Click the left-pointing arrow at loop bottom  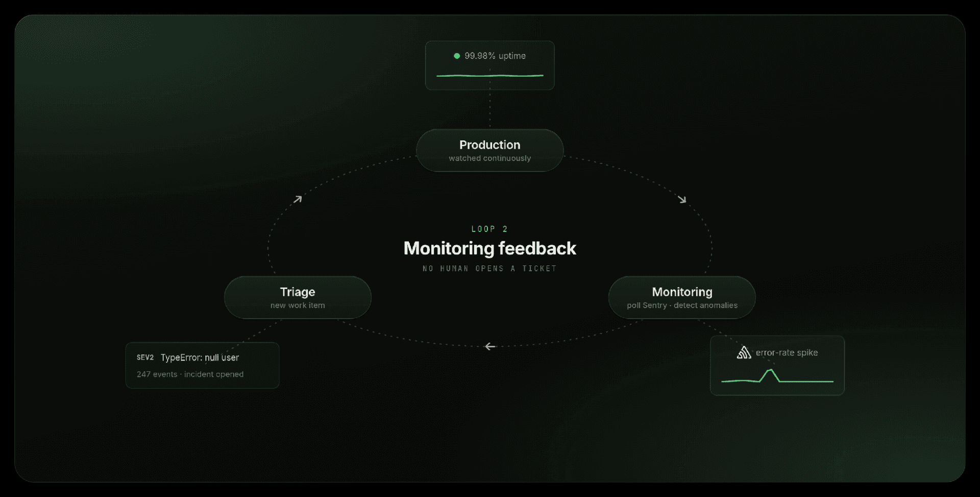pyautogui.click(x=490, y=346)
